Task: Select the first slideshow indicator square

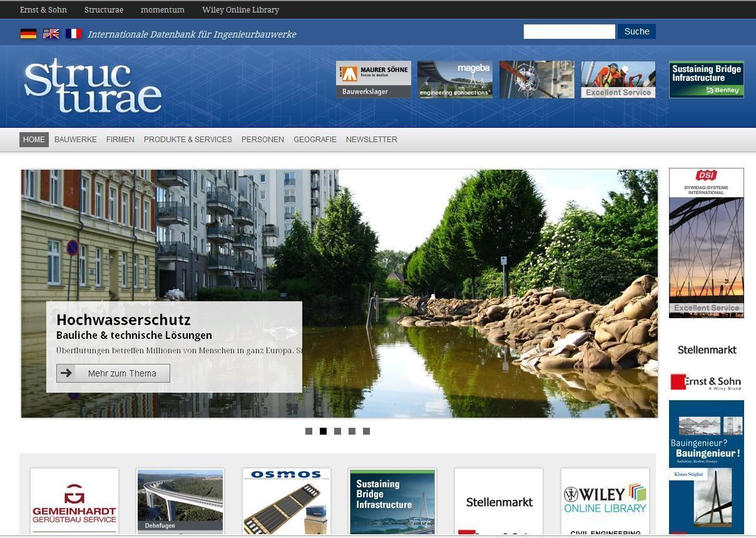Action: 309,431
